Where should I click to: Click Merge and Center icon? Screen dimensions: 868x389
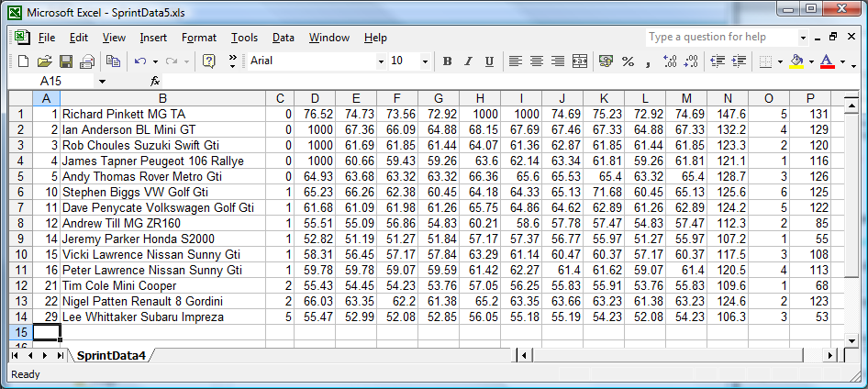click(580, 61)
